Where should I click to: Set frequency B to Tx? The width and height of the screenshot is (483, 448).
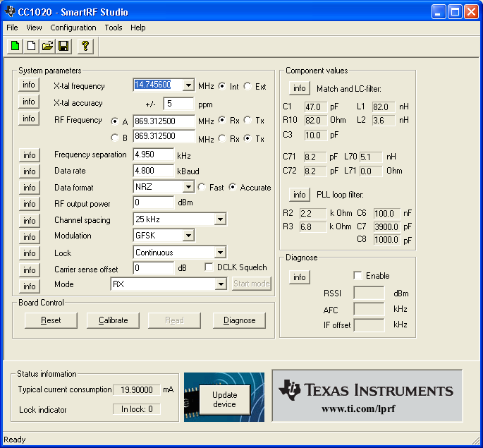tap(247, 138)
